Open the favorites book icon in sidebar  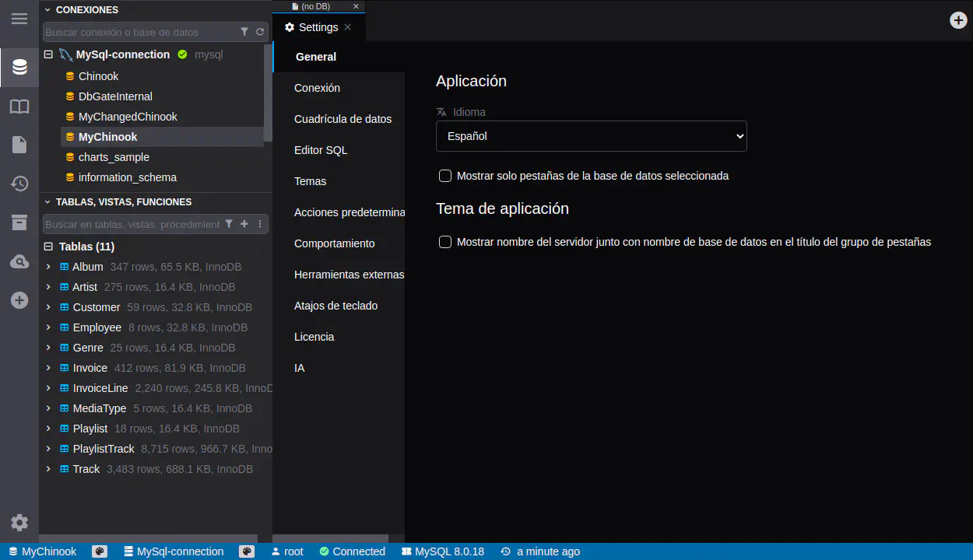click(19, 107)
